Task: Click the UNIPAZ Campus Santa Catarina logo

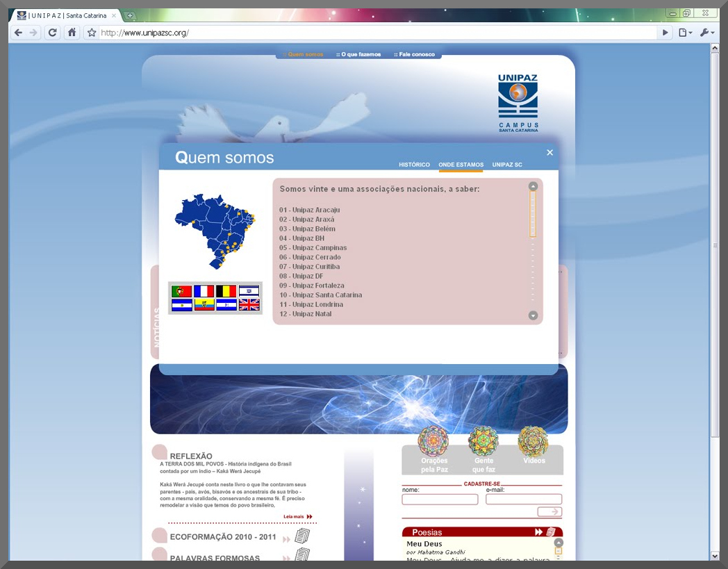Action: tap(518, 103)
